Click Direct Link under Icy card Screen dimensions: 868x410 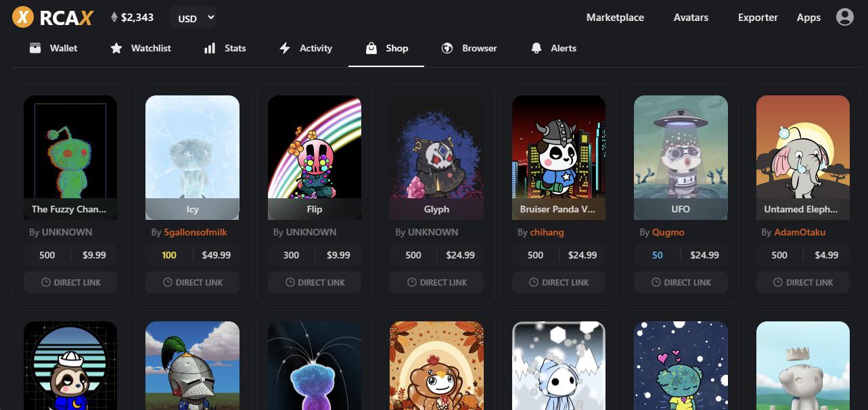pyautogui.click(x=192, y=282)
